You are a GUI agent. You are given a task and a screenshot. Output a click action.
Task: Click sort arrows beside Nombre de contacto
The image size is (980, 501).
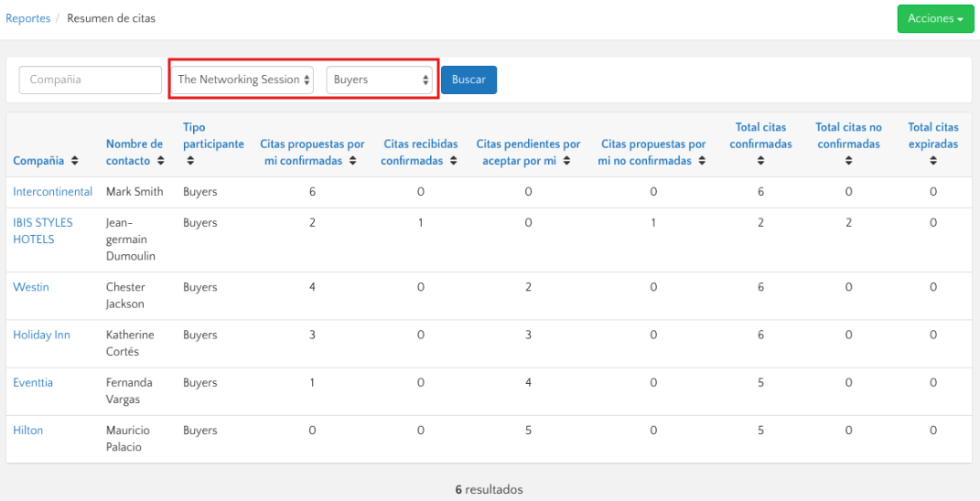pyautogui.click(x=161, y=161)
